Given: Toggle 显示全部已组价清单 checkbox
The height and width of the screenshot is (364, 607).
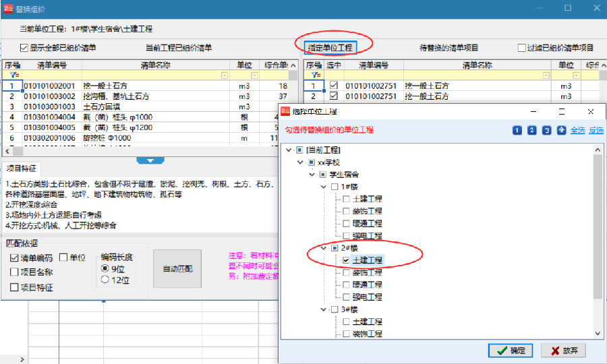Looking at the screenshot, I should coord(24,48).
